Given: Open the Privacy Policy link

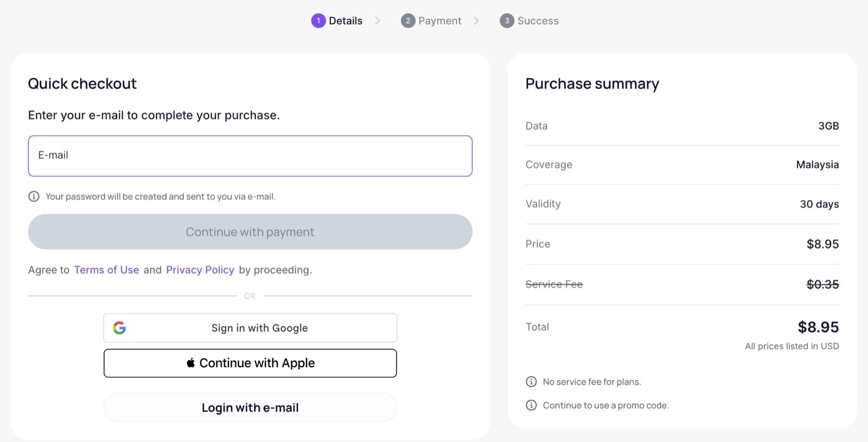Looking at the screenshot, I should click(x=200, y=270).
